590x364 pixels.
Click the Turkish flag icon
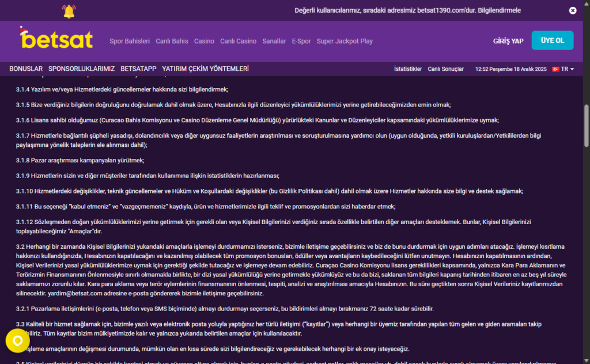coord(555,69)
